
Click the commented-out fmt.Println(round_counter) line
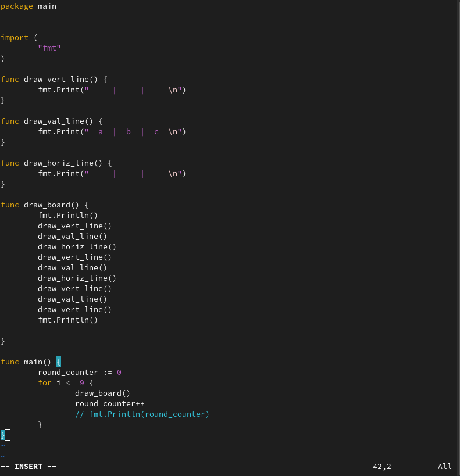tap(142, 414)
